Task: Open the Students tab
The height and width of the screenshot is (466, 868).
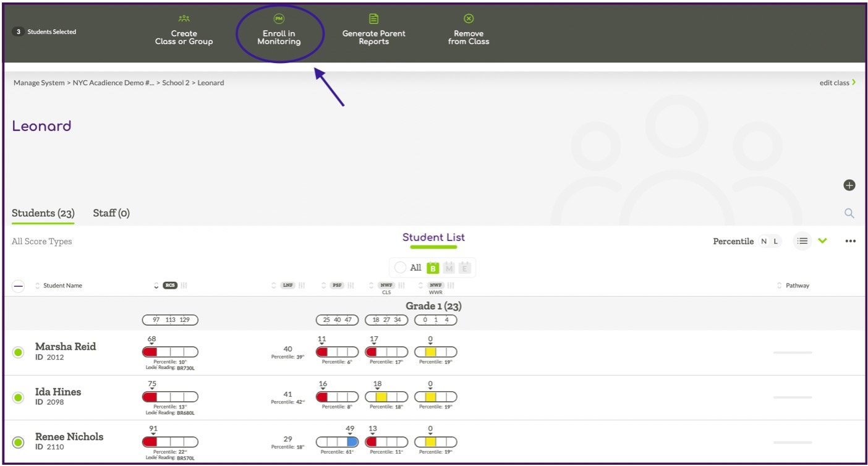Action: coord(42,213)
